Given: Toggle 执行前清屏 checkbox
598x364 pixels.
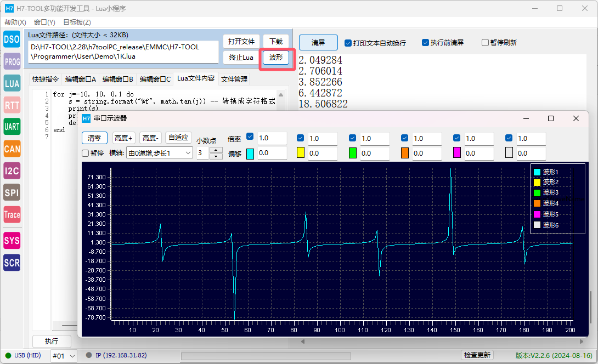Looking at the screenshot, I should [425, 42].
